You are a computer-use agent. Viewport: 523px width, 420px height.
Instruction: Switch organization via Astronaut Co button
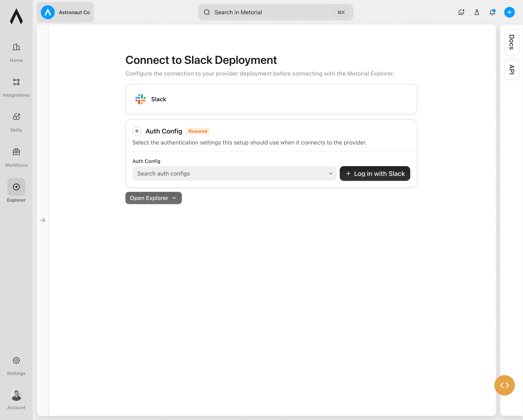pyautogui.click(x=65, y=12)
